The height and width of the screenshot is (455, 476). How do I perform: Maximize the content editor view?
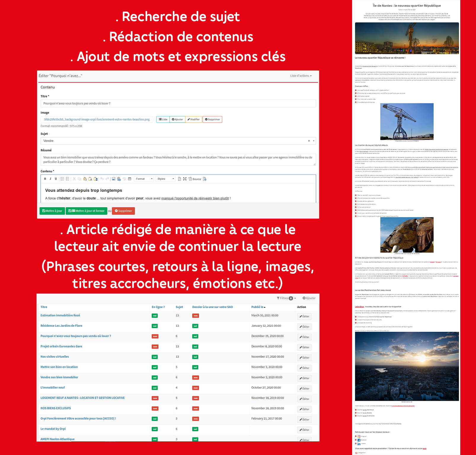coord(185,179)
